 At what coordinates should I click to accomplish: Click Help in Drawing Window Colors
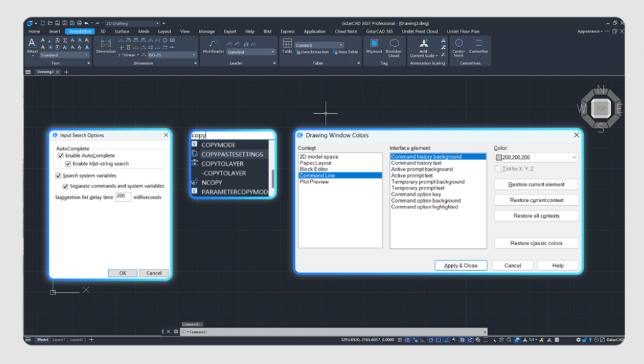(558, 266)
